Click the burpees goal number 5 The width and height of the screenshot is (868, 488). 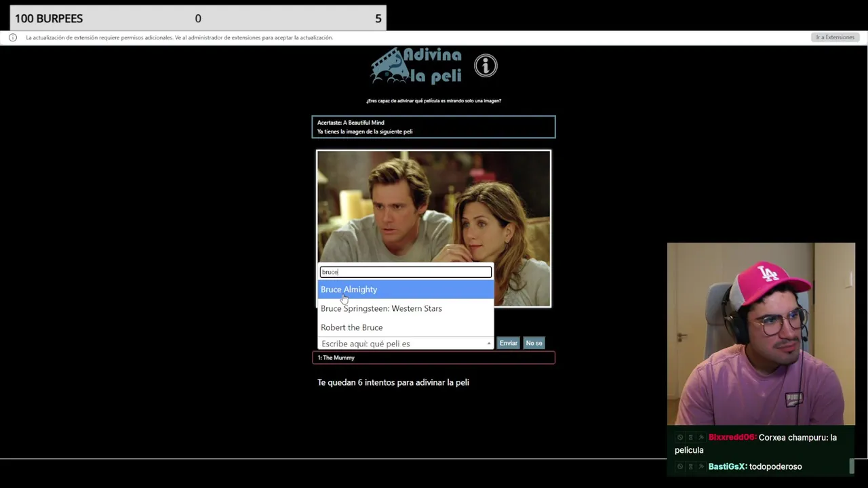378,18
